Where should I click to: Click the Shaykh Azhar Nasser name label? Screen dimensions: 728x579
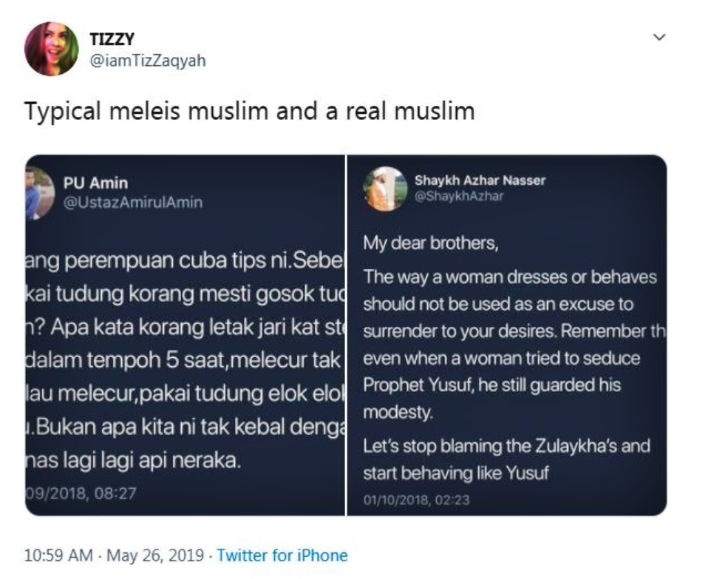pos(480,180)
